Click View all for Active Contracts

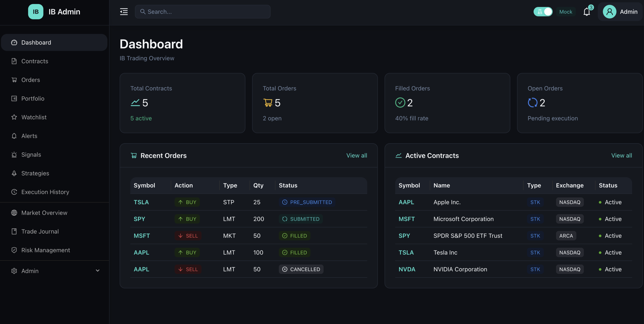(621, 155)
